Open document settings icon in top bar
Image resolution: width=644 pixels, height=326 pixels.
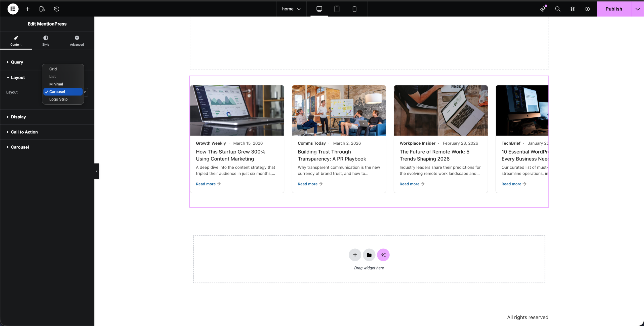(x=42, y=9)
